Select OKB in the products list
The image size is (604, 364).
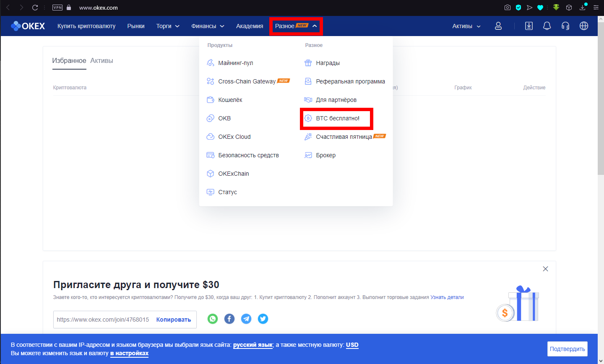(x=219, y=118)
